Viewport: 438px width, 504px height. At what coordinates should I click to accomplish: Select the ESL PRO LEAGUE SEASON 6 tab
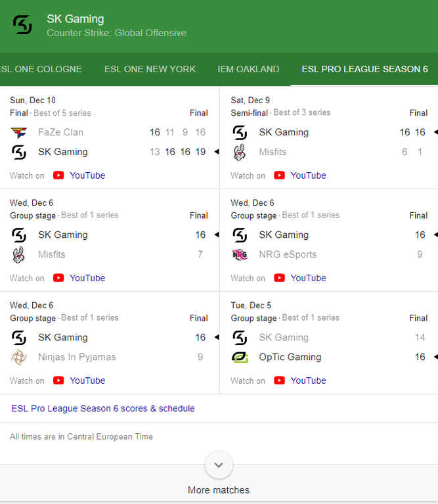point(365,69)
